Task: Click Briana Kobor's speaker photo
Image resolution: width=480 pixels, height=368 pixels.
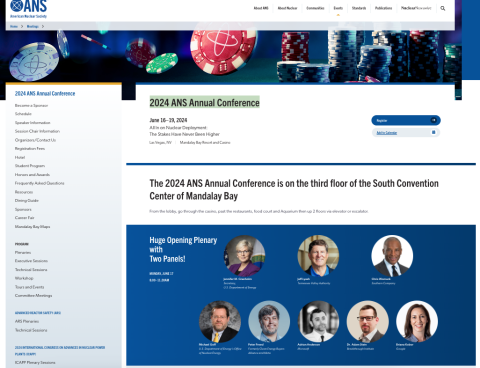Action: [417, 321]
